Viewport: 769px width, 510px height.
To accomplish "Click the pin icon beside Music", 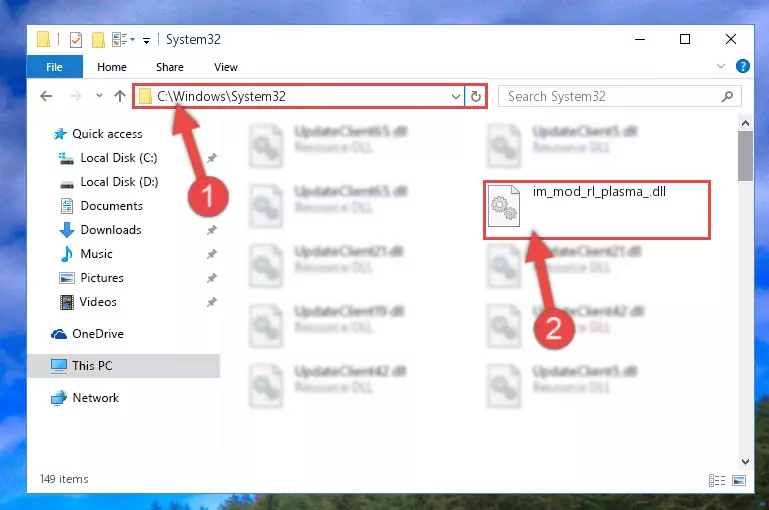I will tap(211, 254).
